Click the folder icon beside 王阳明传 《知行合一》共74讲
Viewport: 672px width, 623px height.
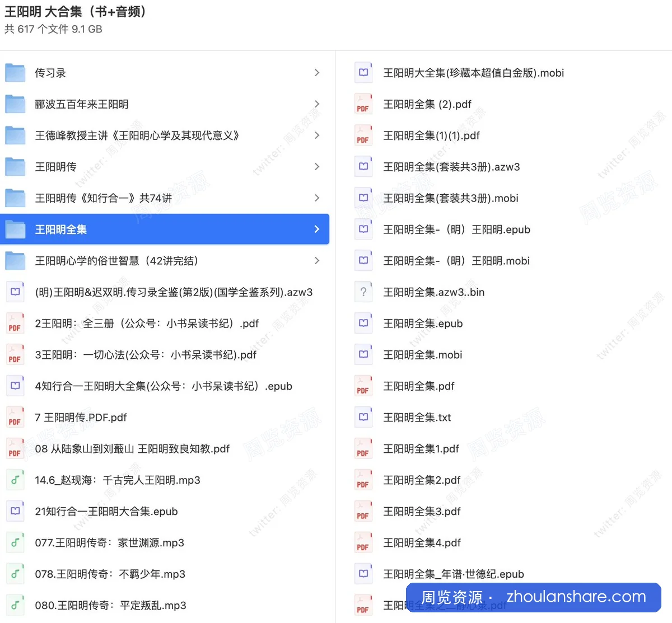coord(15,198)
